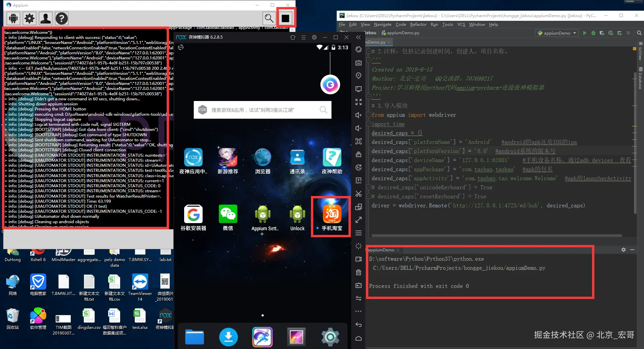Open the downloads app in emulator dock
Image resolution: width=644 pixels, height=349 pixels.
pos(228,337)
